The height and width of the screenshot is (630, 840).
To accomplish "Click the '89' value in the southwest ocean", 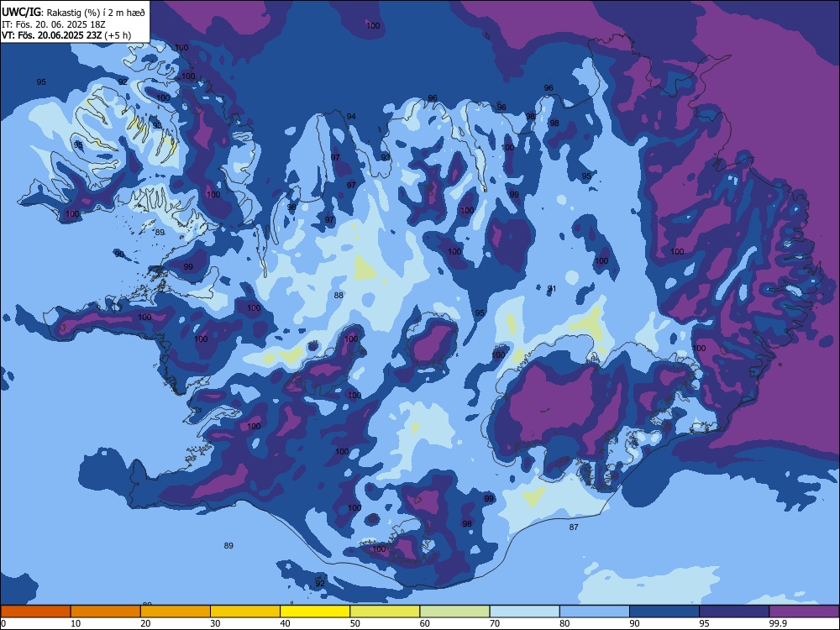I will pyautogui.click(x=228, y=545).
